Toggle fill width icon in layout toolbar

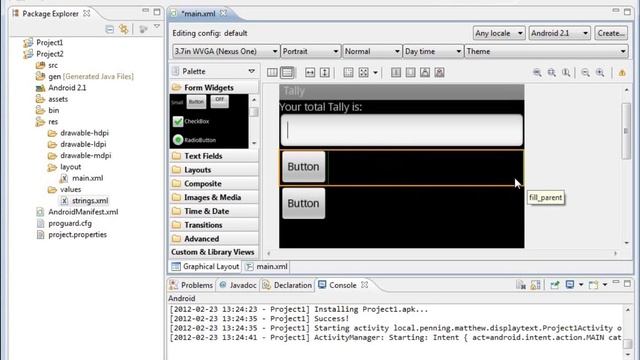pyautogui.click(x=310, y=73)
